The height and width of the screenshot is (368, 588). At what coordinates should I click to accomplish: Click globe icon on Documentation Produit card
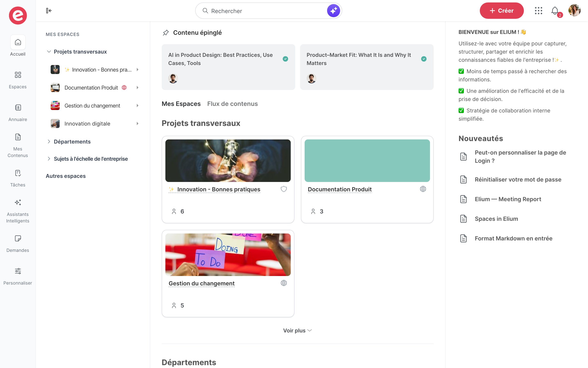tap(423, 189)
